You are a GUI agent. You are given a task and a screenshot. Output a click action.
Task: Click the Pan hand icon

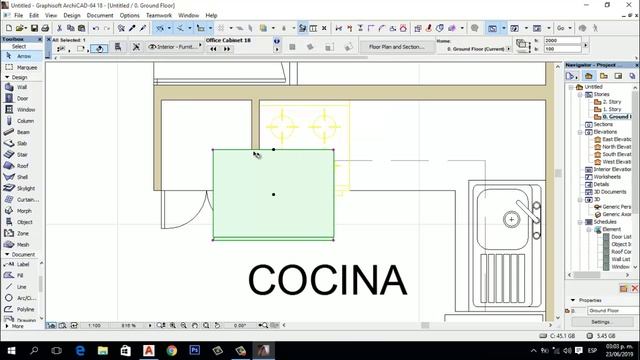point(195,325)
